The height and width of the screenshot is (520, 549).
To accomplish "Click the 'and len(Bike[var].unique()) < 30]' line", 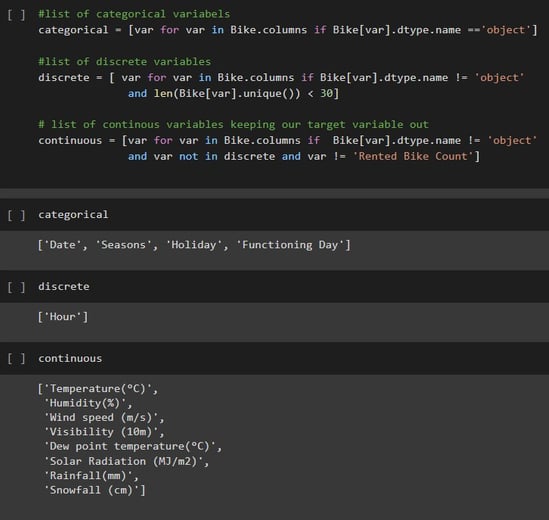I will pos(233,93).
